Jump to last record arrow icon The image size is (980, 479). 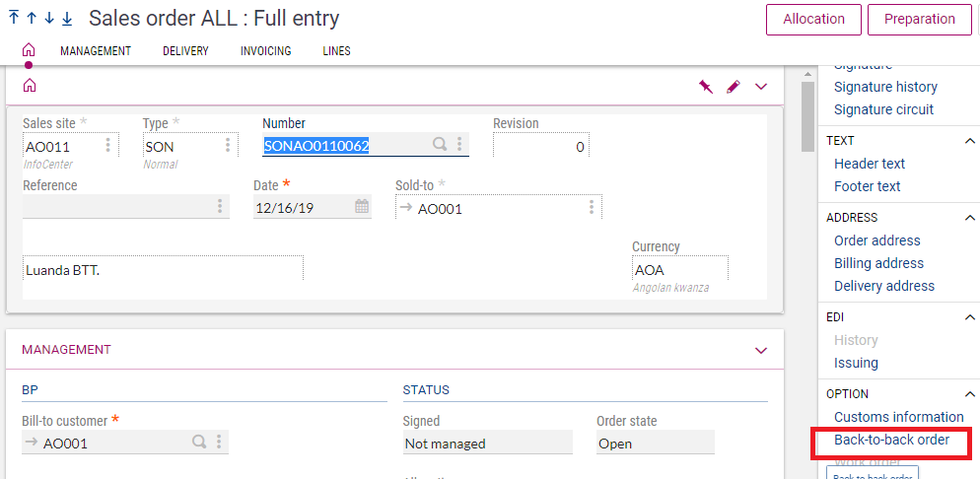point(66,19)
